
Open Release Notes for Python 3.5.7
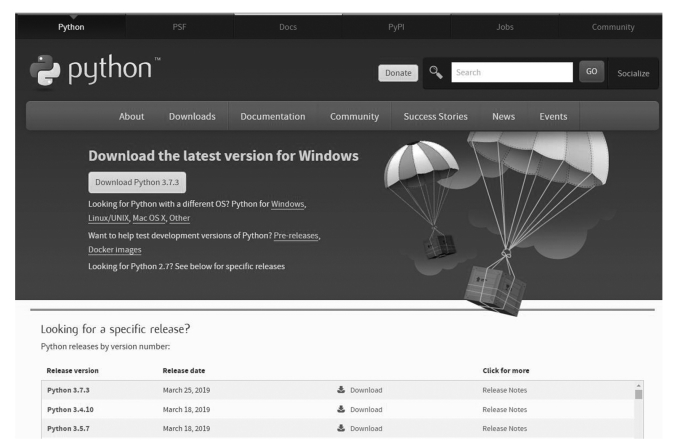pyautogui.click(x=504, y=428)
